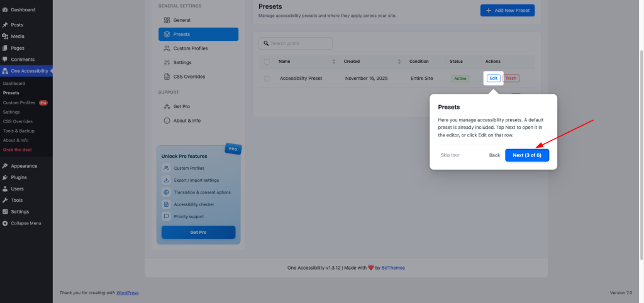This screenshot has height=303, width=644.
Task: Click the page vertical scrollbar
Action: click(x=641, y=155)
